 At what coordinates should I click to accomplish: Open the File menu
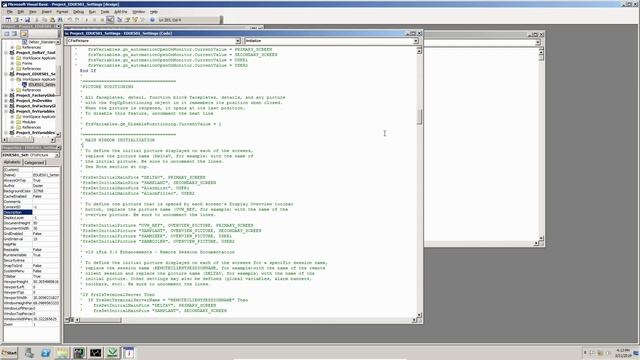(x=10, y=12)
